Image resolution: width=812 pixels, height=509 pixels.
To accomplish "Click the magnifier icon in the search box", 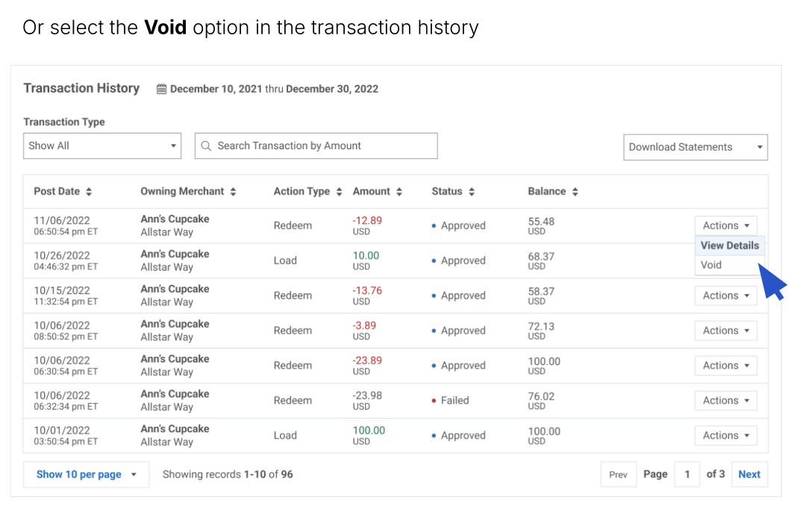I will pyautogui.click(x=206, y=146).
